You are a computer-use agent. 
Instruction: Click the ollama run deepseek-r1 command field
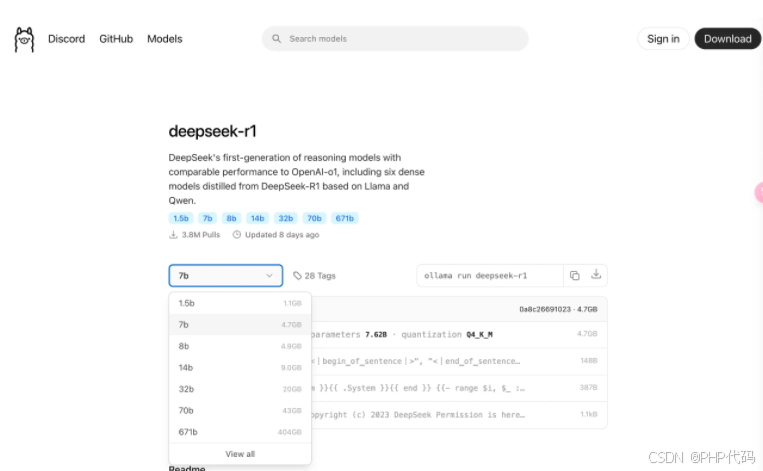490,275
